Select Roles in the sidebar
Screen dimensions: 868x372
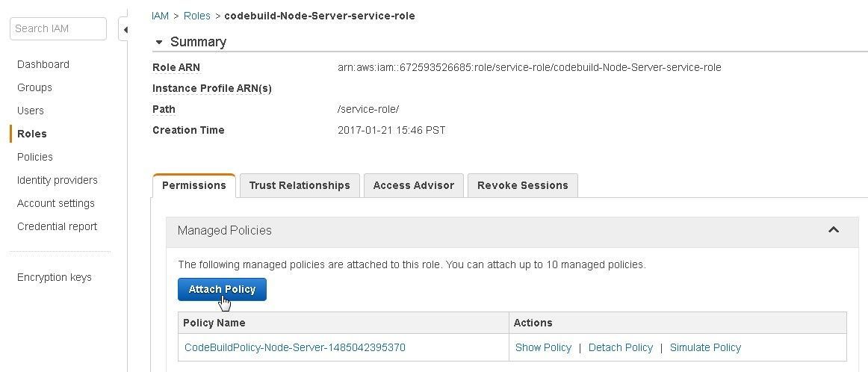pos(31,134)
